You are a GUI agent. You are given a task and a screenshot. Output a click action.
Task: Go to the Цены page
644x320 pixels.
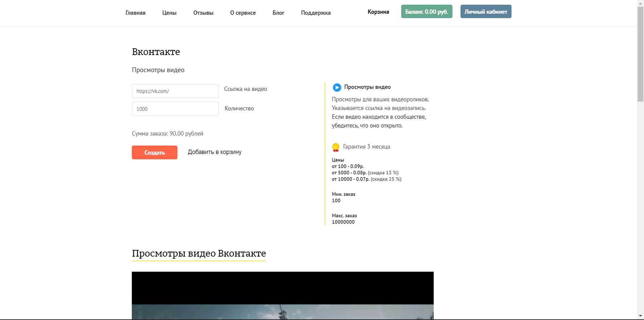[x=169, y=13]
